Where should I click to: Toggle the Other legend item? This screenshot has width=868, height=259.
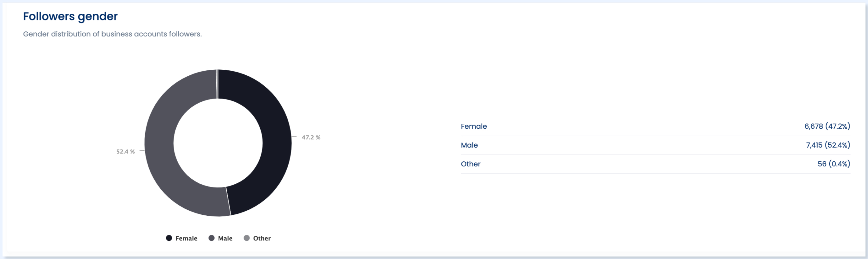point(257,238)
